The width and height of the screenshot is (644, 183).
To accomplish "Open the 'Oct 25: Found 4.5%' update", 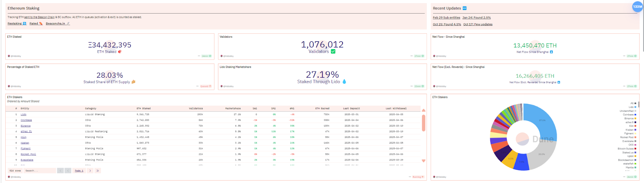I will [x=447, y=25].
